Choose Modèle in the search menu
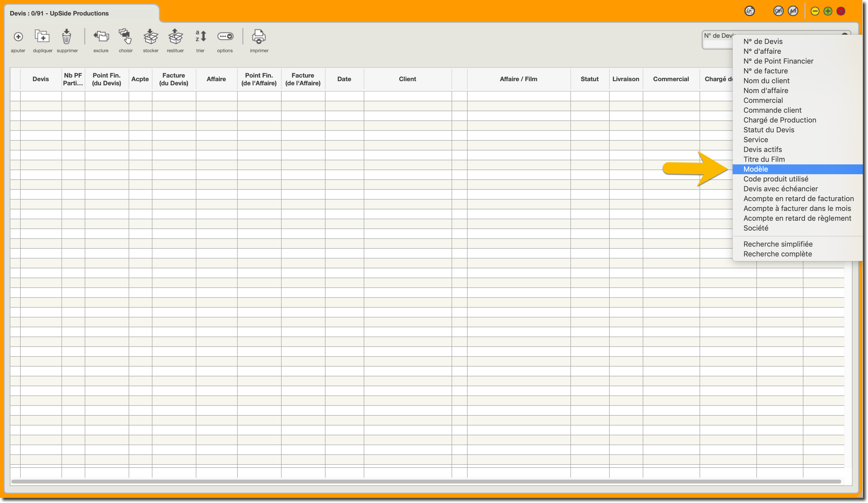Viewport: 868px width, 503px height. coord(755,169)
